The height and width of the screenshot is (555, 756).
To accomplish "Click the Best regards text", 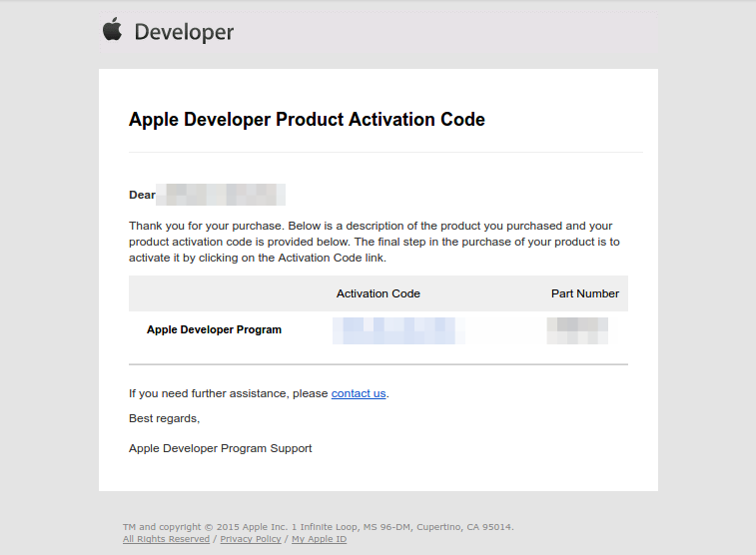I will (164, 418).
